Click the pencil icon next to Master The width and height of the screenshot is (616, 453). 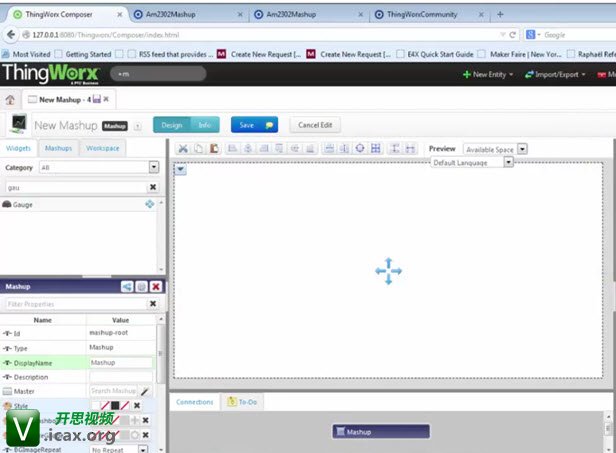145,391
